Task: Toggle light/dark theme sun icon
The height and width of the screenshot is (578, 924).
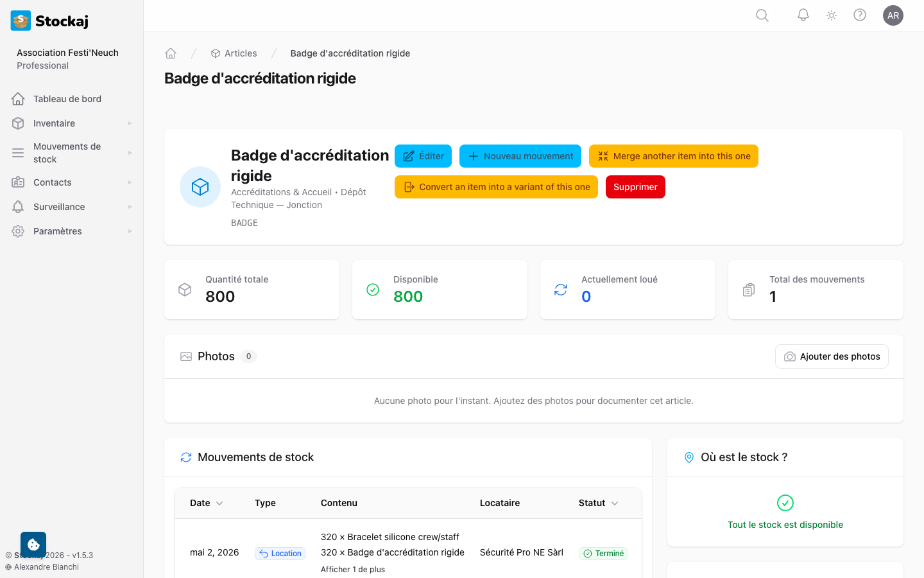Action: 832,15
